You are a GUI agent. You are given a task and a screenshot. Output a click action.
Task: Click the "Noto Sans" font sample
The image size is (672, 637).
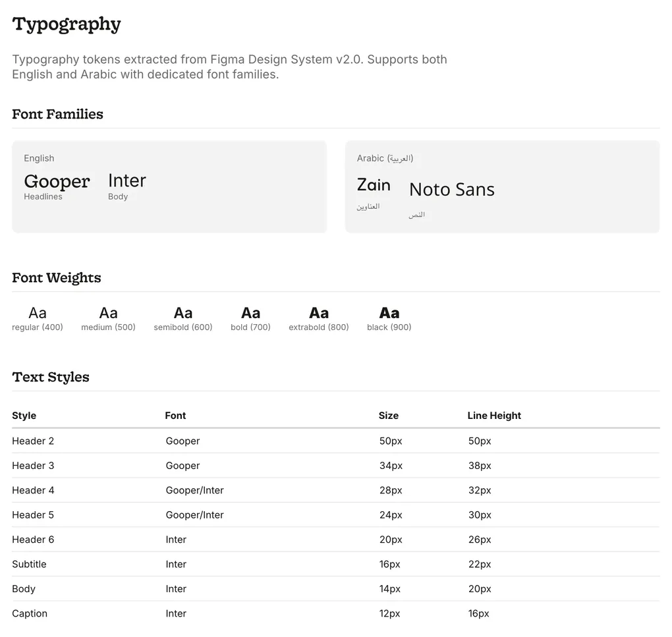tap(452, 189)
